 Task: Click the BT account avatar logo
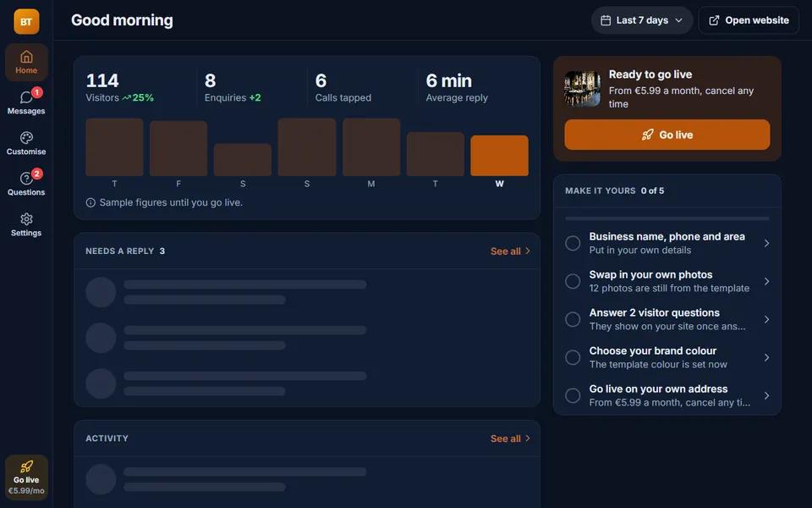(x=26, y=21)
